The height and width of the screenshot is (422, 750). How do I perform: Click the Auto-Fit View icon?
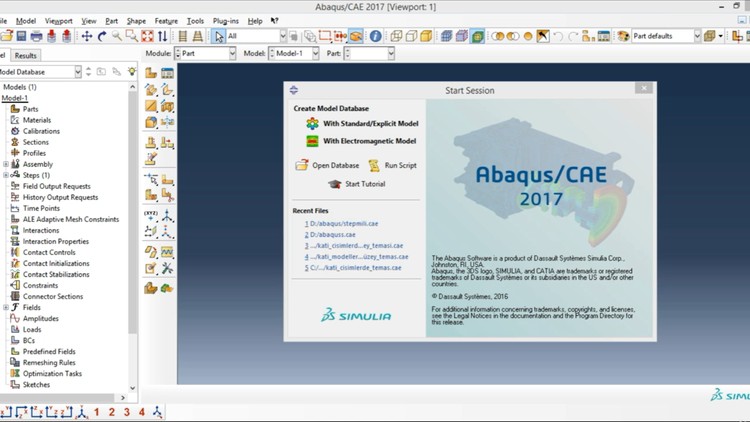[147, 36]
